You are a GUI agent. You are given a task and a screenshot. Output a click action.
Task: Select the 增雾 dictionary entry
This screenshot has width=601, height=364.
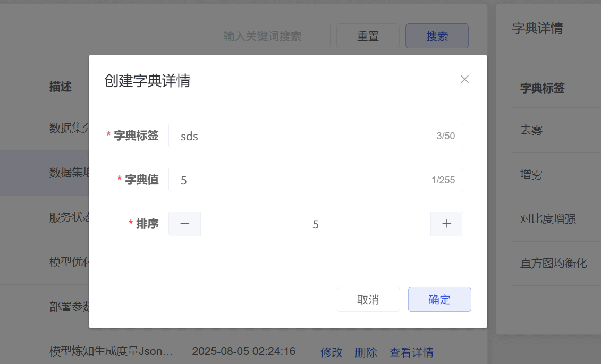tap(531, 174)
